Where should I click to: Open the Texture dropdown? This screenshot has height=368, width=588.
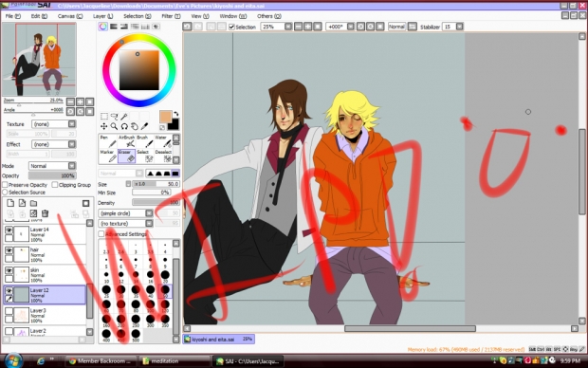pyautogui.click(x=72, y=124)
